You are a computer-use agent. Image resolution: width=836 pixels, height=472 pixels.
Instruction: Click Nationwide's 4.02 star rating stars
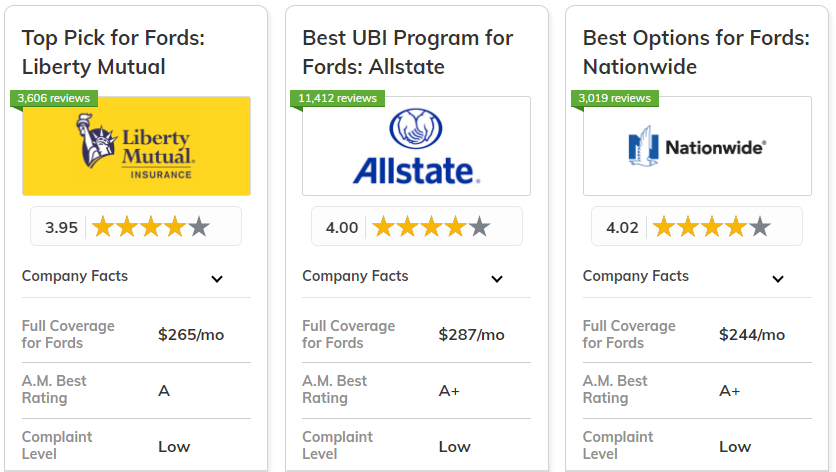712,227
